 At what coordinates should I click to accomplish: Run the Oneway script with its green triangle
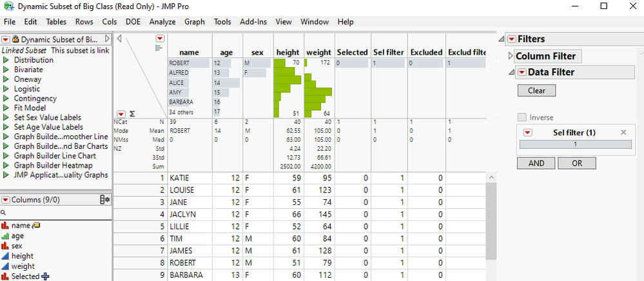click(x=6, y=79)
